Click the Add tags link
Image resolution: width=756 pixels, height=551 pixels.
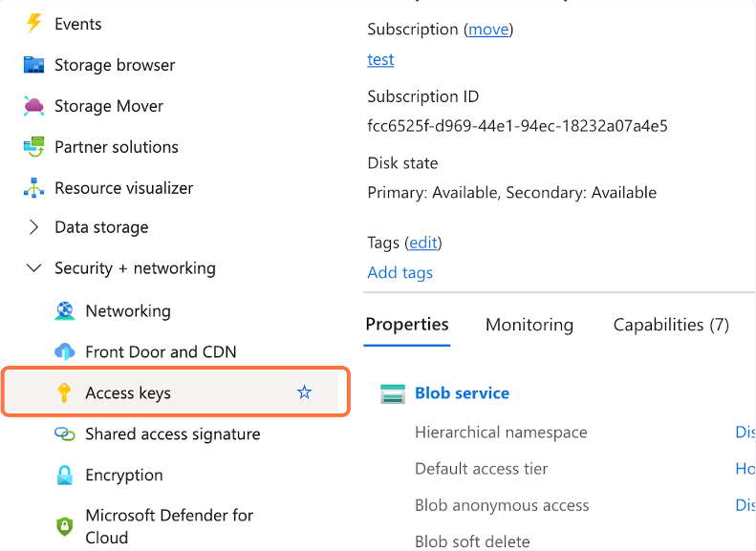(400, 273)
